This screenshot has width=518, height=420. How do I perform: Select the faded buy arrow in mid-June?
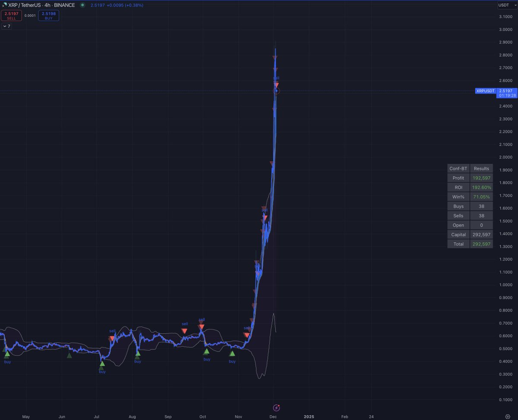[x=69, y=355]
